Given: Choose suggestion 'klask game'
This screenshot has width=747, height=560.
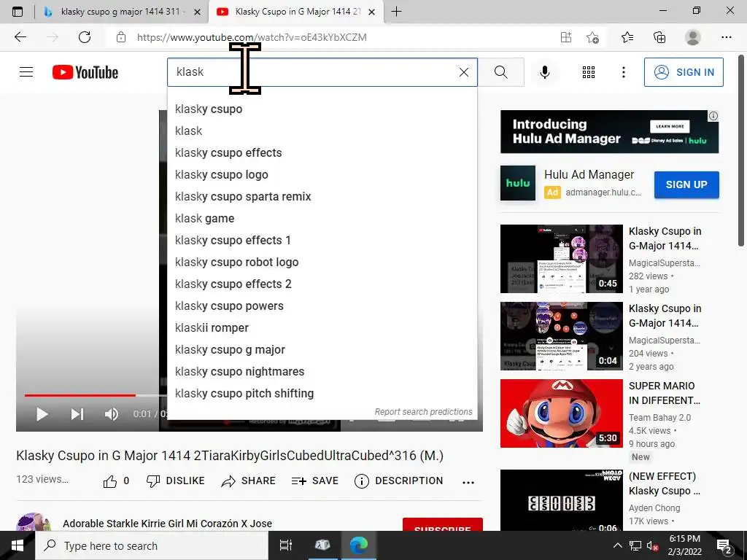Looking at the screenshot, I should pos(322,219).
